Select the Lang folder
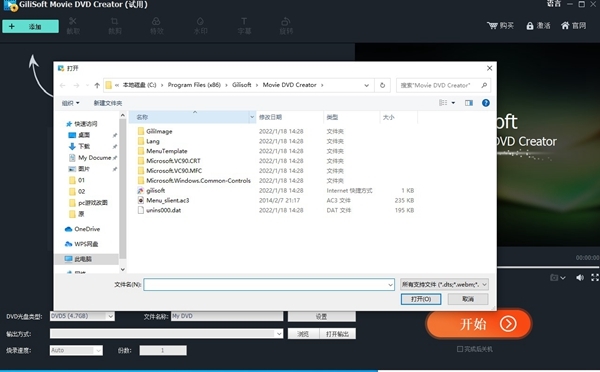 click(x=153, y=141)
